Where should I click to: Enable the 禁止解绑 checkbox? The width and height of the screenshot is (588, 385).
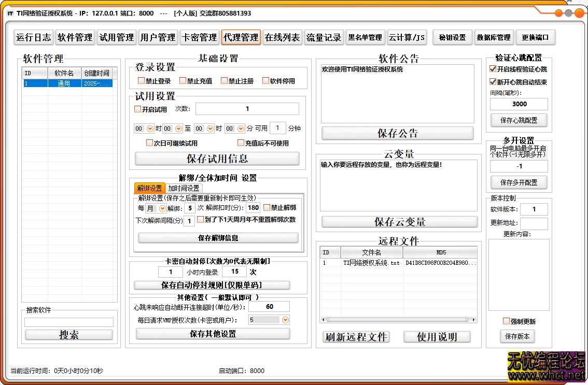pyautogui.click(x=267, y=207)
